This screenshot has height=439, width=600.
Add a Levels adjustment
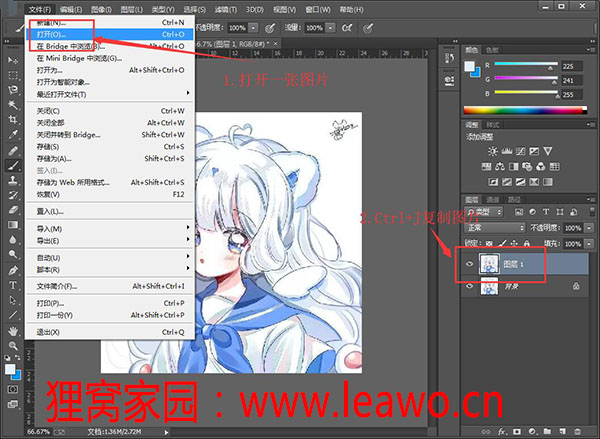507,151
